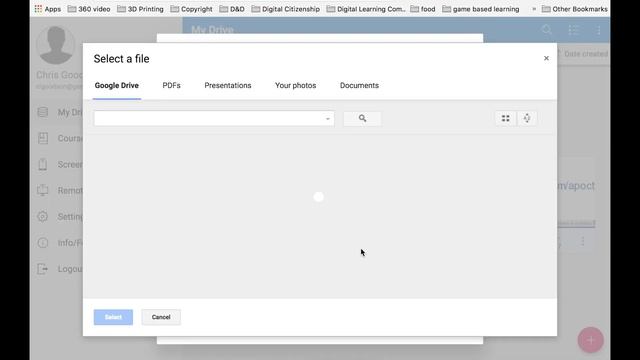640x360 pixels.
Task: Click the Date created sort label
Action: pos(585,54)
